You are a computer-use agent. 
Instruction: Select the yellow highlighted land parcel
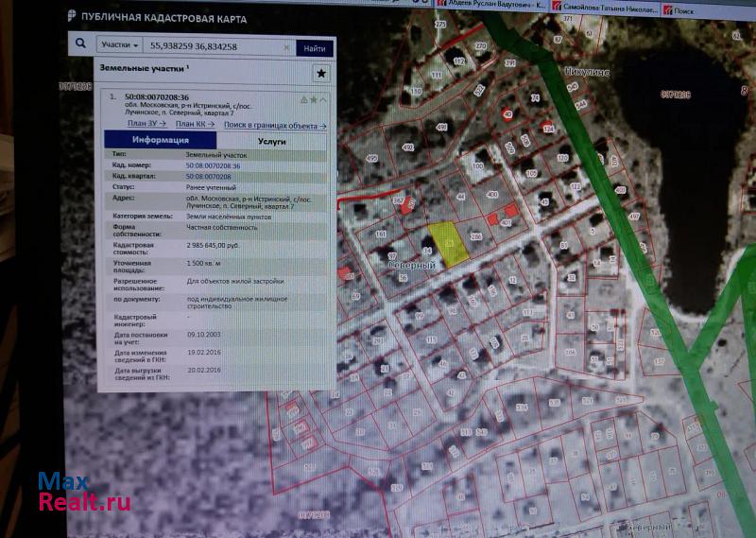click(x=448, y=244)
